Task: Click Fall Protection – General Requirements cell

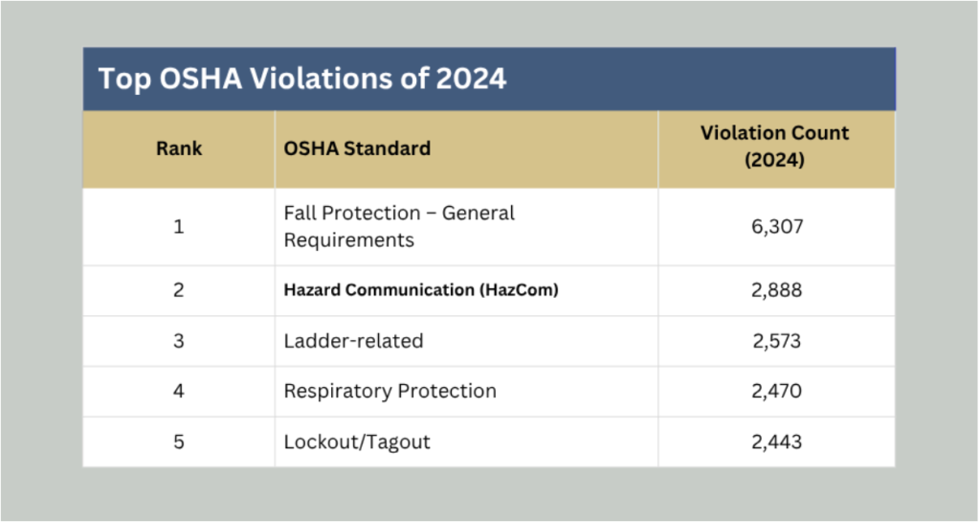Action: pyautogui.click(x=399, y=226)
